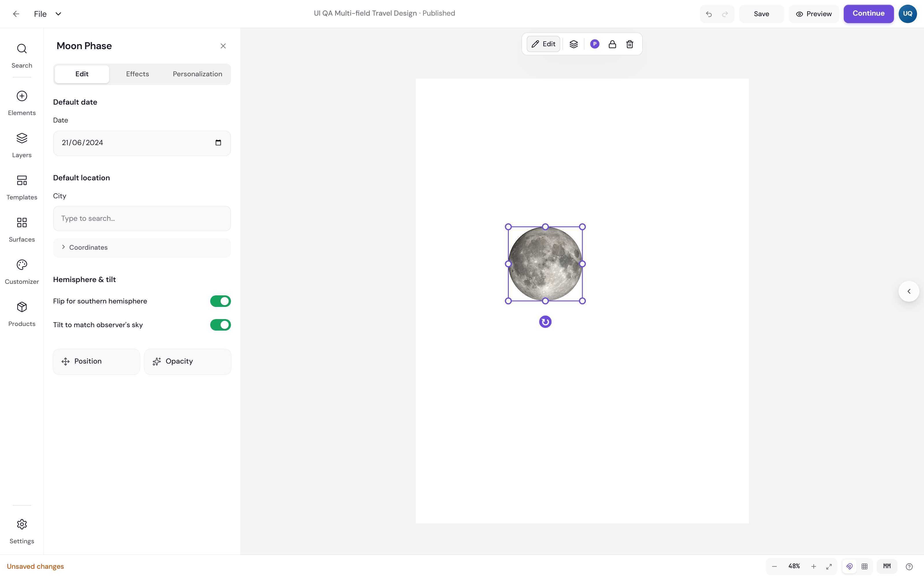The width and height of the screenshot is (924, 578).
Task: Open the File menu
Action: [47, 14]
